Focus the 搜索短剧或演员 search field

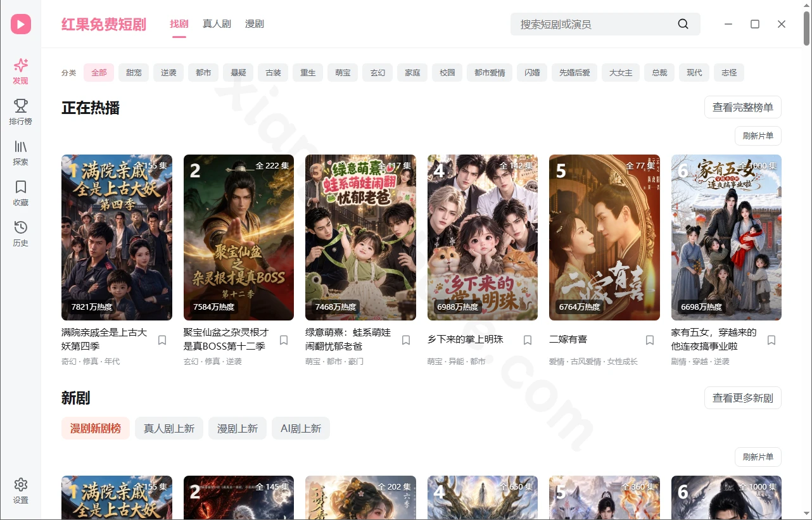pyautogui.click(x=606, y=24)
